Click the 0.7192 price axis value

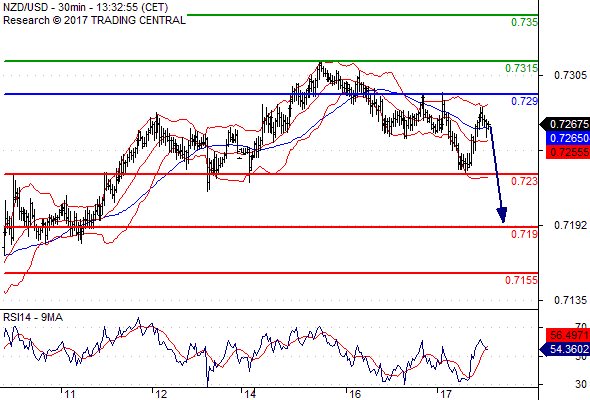point(570,225)
